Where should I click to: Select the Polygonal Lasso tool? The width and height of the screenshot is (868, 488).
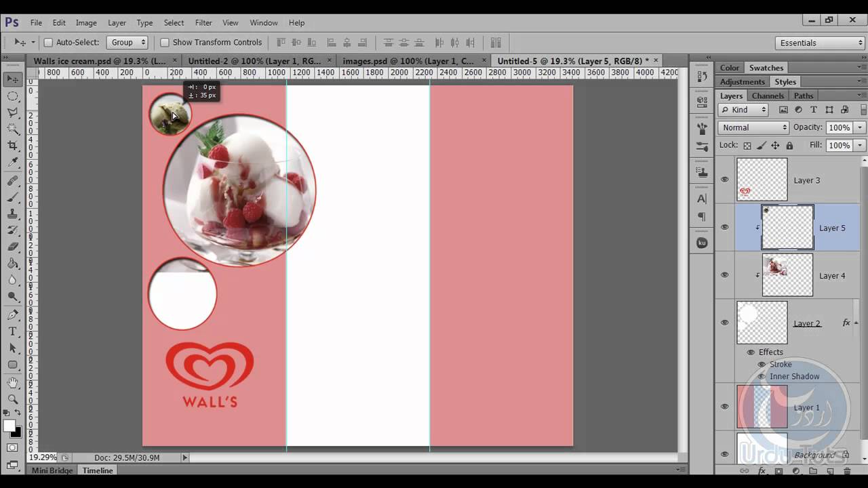[13, 113]
